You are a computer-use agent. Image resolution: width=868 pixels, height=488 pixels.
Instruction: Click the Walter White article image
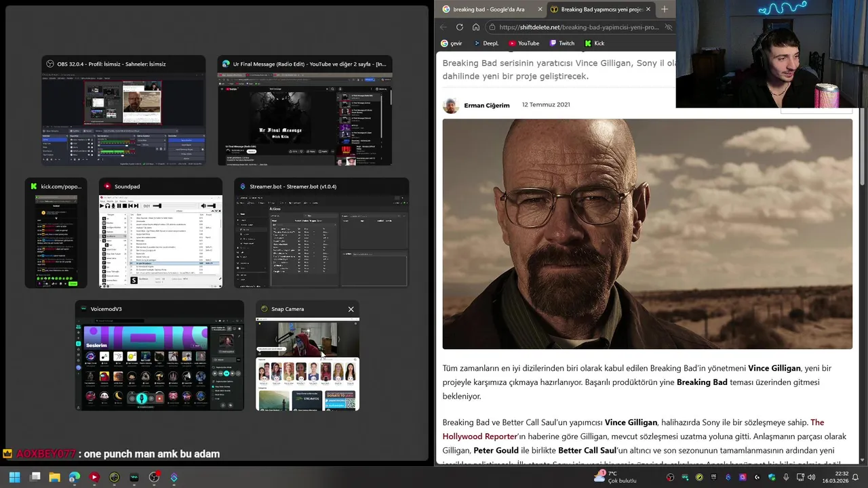point(647,234)
